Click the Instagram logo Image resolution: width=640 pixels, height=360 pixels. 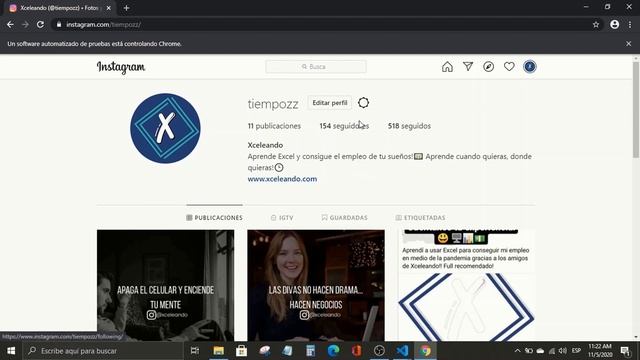tap(121, 67)
